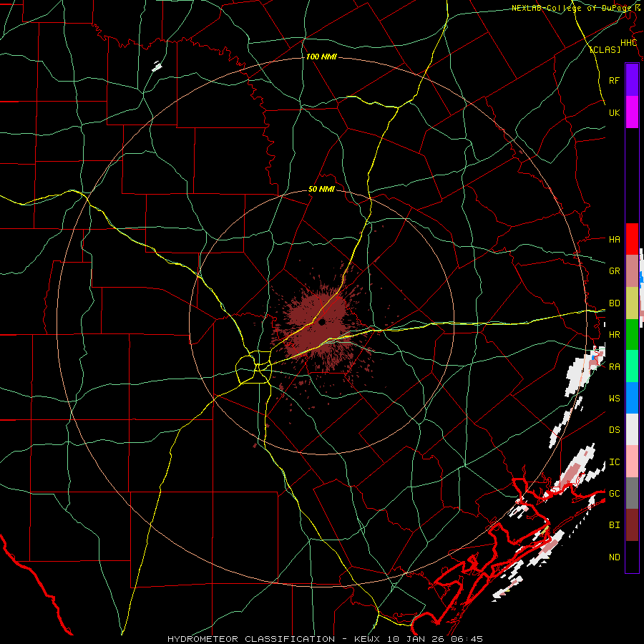Click the purple RF legend color swatch
The height and width of the screenshot is (644, 644).
coord(632,80)
